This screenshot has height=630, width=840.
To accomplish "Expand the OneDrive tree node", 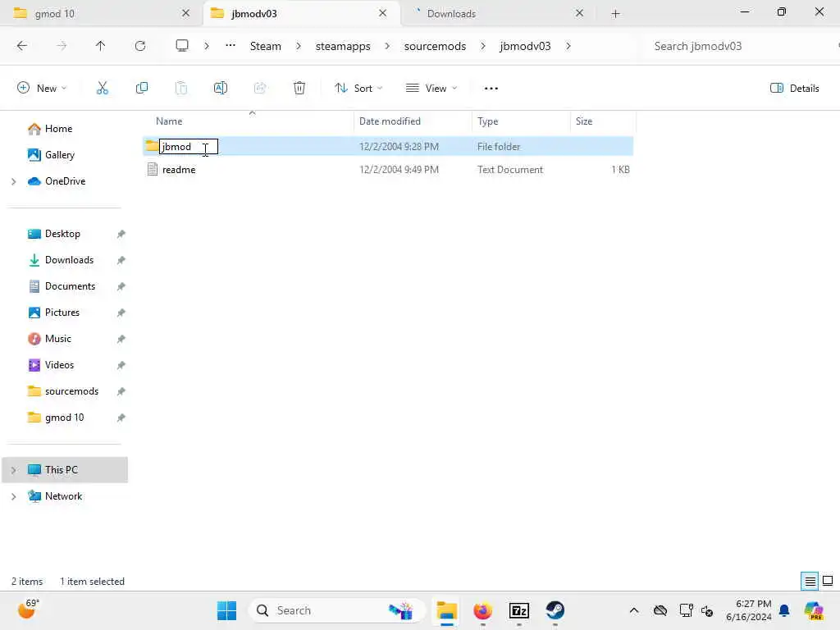I will tap(14, 181).
